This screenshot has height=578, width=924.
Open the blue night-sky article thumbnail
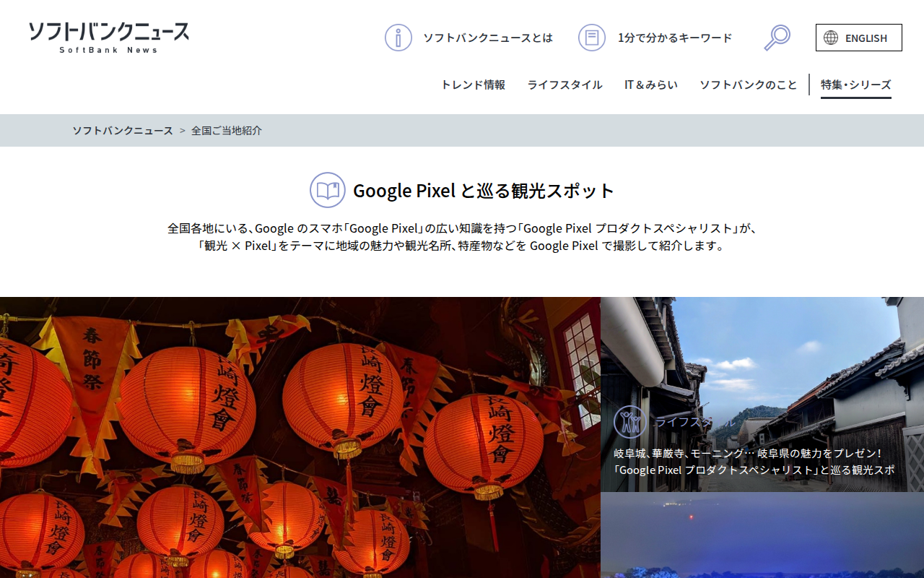tap(762, 535)
